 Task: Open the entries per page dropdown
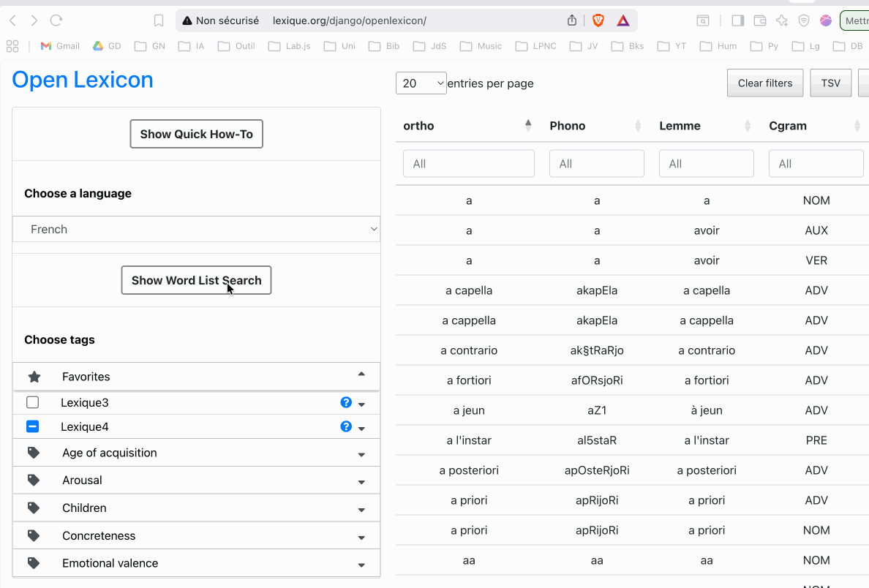tap(421, 83)
